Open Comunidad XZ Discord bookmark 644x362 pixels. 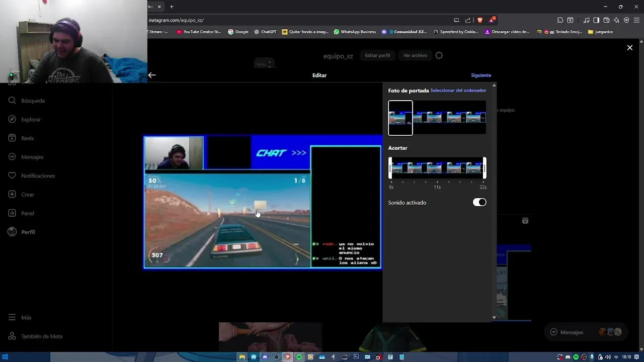[405, 32]
